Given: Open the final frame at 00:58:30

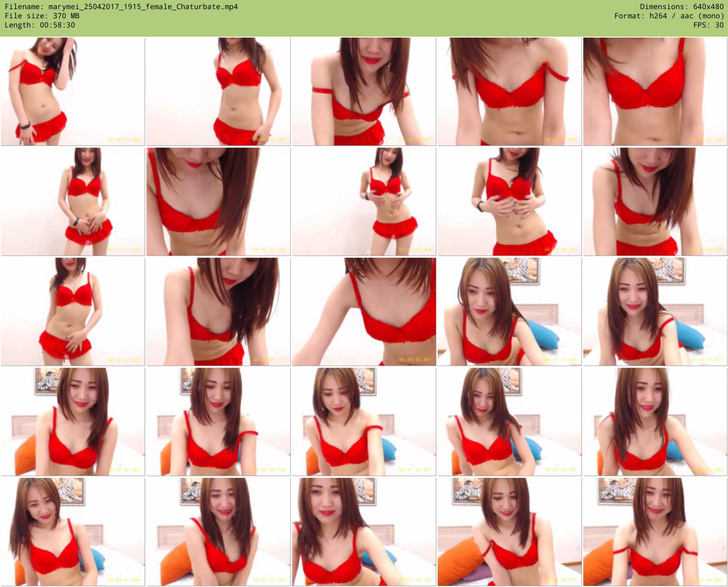Looking at the screenshot, I should pos(655,532).
